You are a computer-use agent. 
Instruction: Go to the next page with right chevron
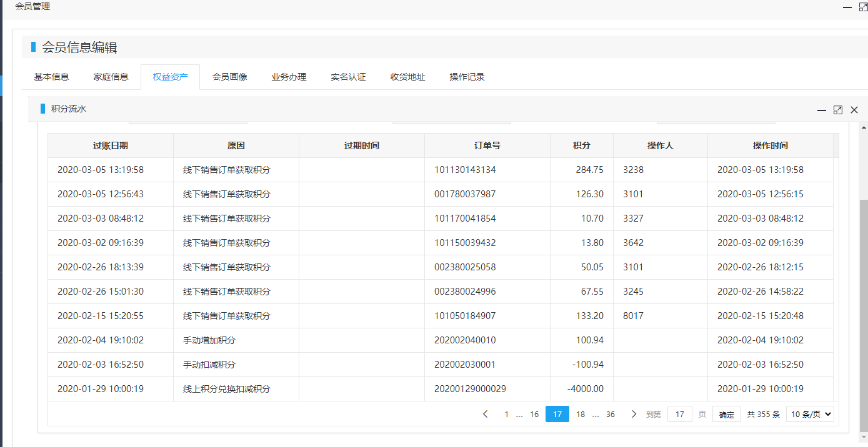[x=634, y=414]
